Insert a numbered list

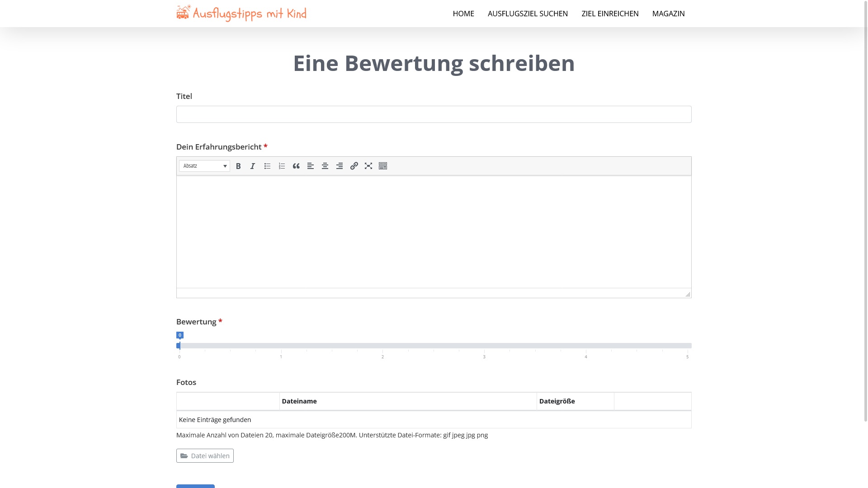[x=282, y=166]
